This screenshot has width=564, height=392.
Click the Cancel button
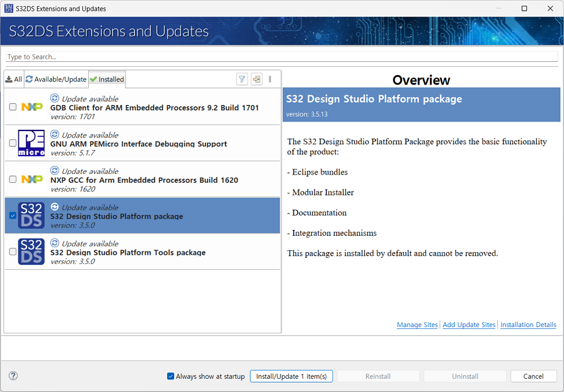pyautogui.click(x=533, y=376)
